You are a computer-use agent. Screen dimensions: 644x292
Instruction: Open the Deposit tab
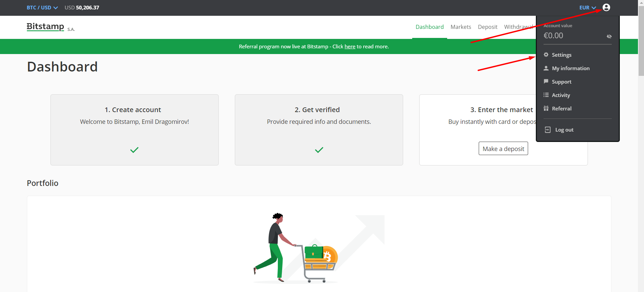tap(487, 27)
